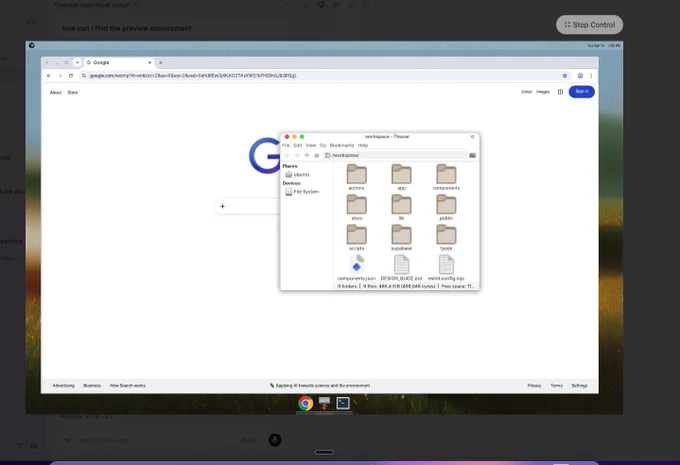The height and width of the screenshot is (465, 680).
Task: Click the Thunar status bar folder count
Action: [x=347, y=286]
